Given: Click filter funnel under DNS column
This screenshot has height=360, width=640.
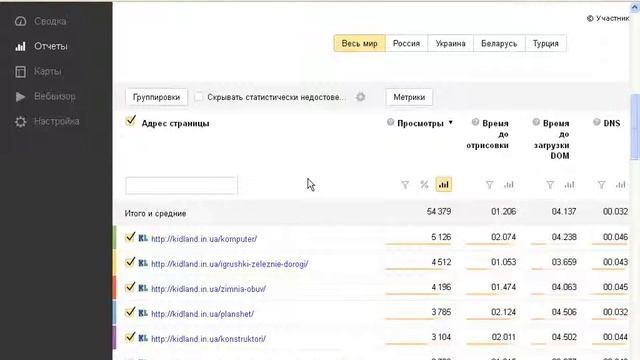Looking at the screenshot, I should pyautogui.click(x=601, y=185).
